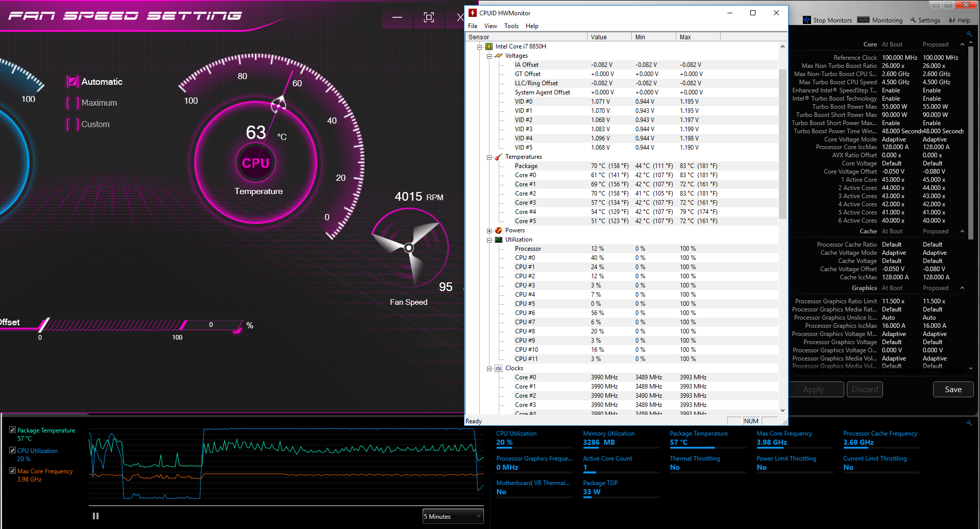The width and height of the screenshot is (980, 529).
Task: Click the Settings label in XTU toolbar
Action: (929, 20)
